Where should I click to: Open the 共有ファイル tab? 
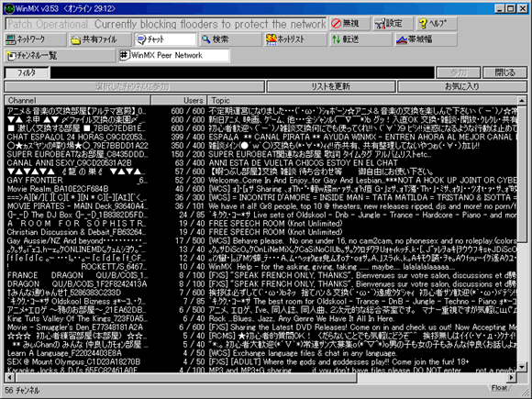click(100, 39)
